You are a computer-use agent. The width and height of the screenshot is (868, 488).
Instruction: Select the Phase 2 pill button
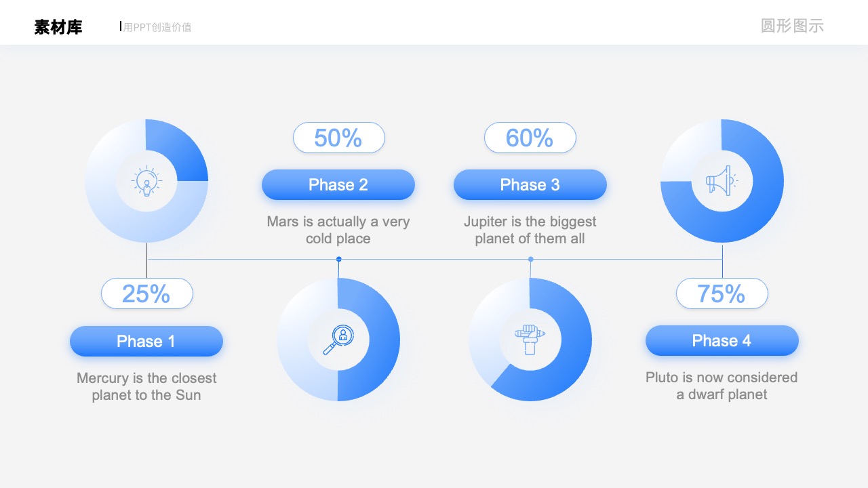[x=338, y=184]
